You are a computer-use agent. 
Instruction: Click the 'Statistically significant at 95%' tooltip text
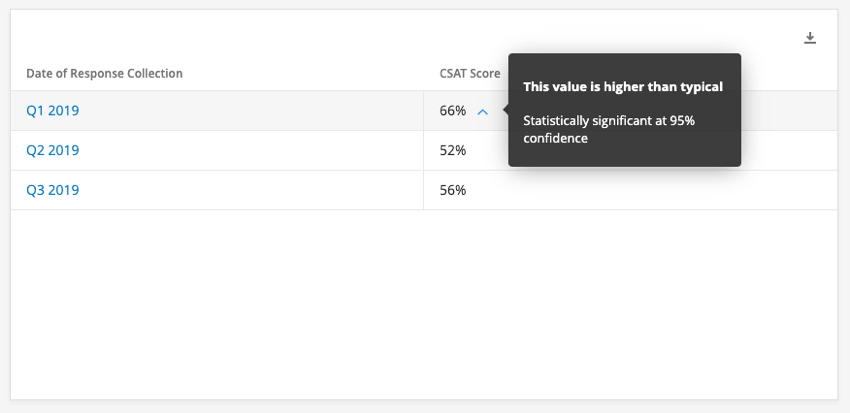(x=609, y=120)
